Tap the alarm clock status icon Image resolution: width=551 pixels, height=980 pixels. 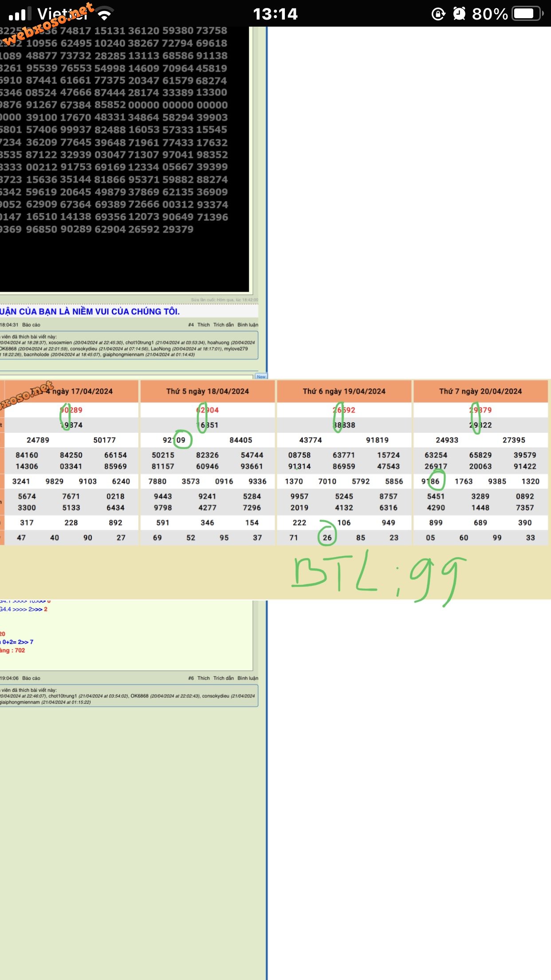pos(459,14)
